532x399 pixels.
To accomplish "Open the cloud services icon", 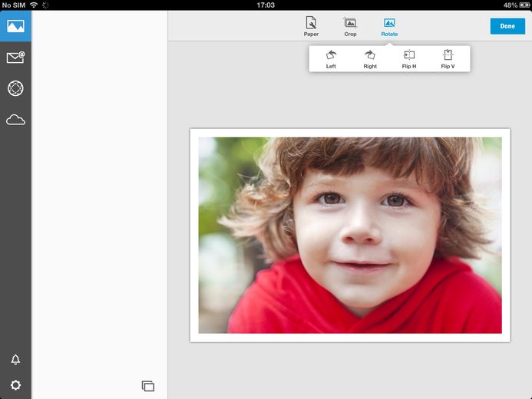I will (x=15, y=120).
